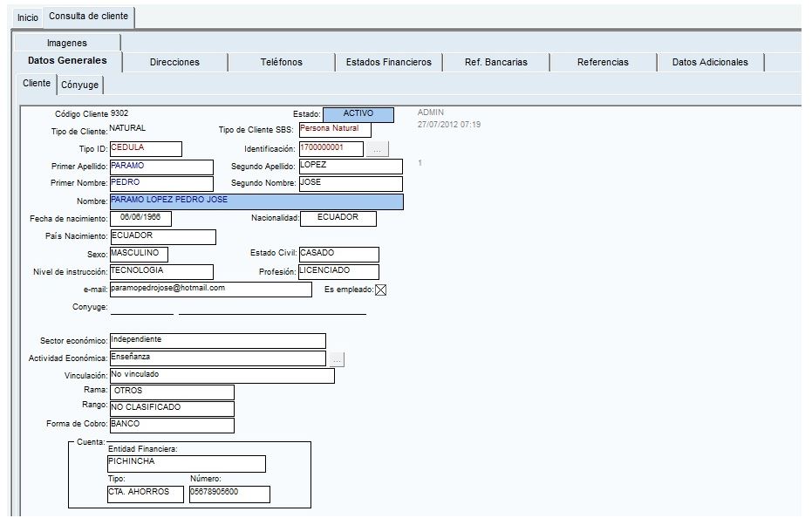Click the Primer Apellido field PARAMO

click(x=161, y=167)
